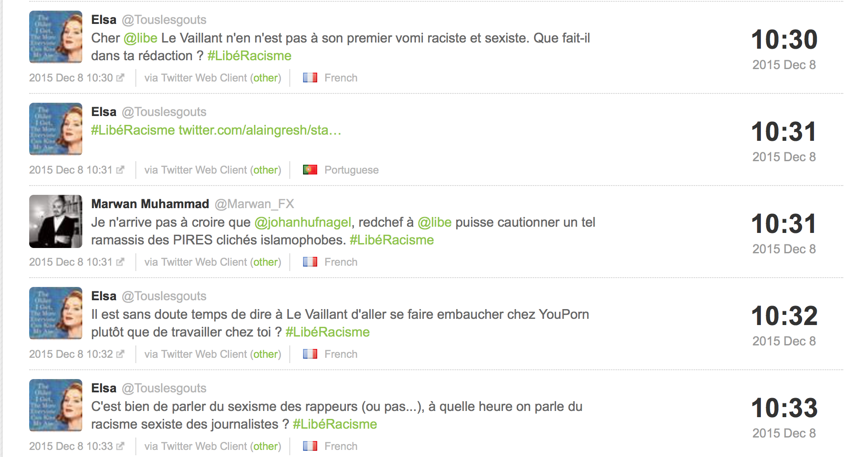This screenshot has height=457, width=868.
Task: Open Marwan Muhammad's profile photo
Action: pyautogui.click(x=56, y=221)
